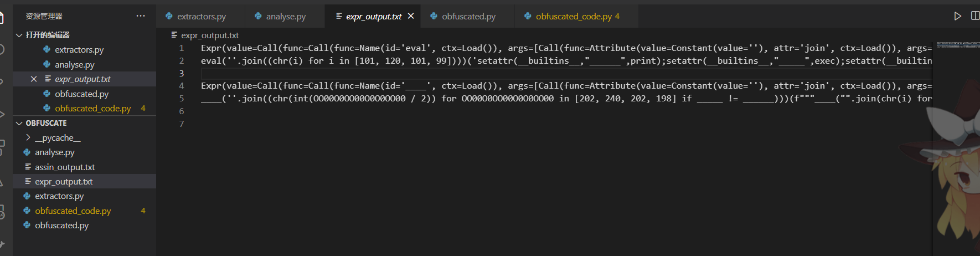Close expr_output.txt in the open editors list

pyautogui.click(x=34, y=79)
